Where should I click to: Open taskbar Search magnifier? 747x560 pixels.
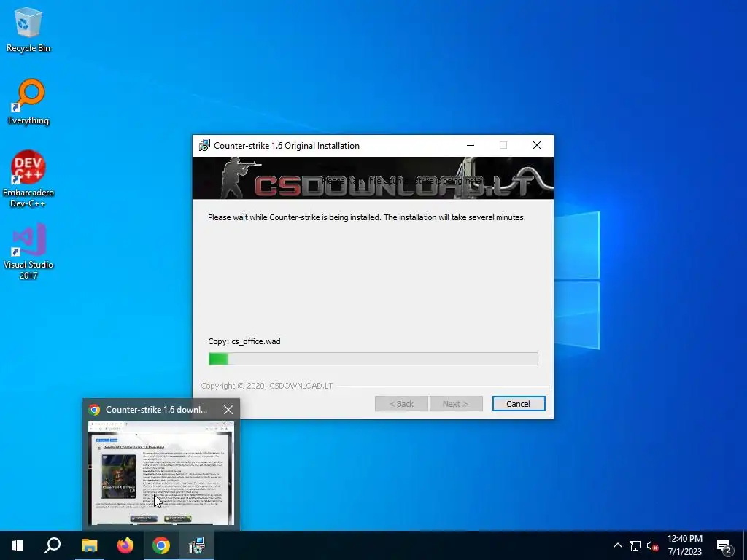pos(53,545)
